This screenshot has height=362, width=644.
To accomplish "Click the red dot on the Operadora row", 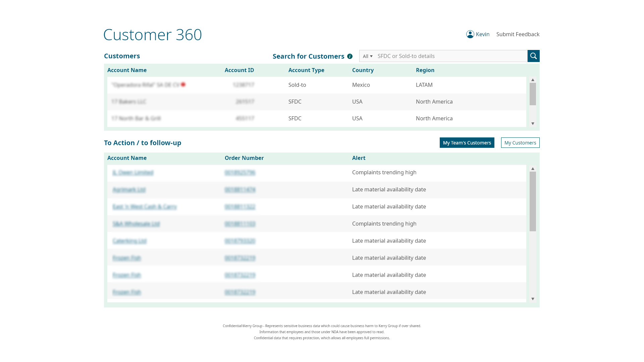I will coord(183,84).
